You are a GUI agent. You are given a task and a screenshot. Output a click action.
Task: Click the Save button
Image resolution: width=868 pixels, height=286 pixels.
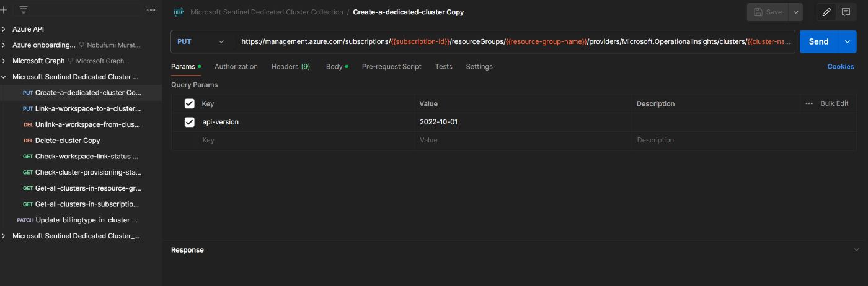768,12
